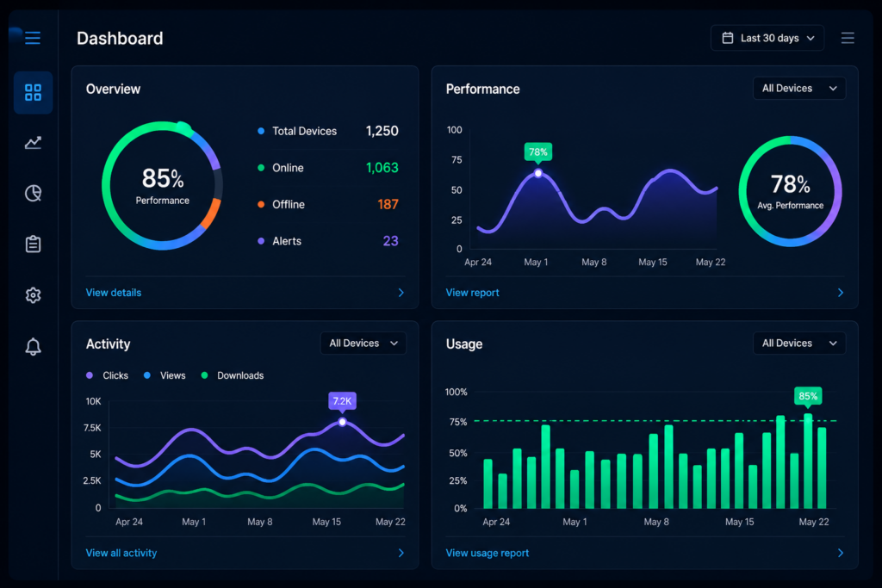The image size is (882, 588).
Task: Open the clipboard tasks icon
Action: [x=34, y=244]
